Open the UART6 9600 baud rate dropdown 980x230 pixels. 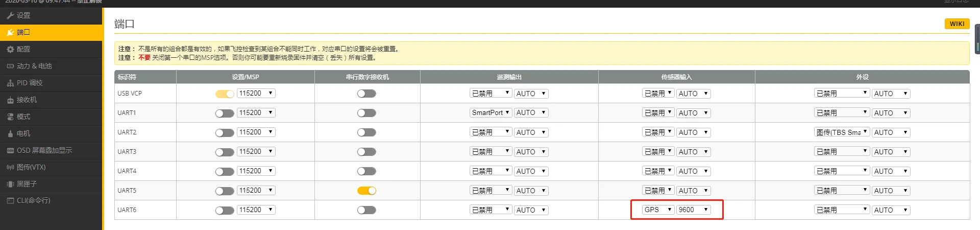693,210
